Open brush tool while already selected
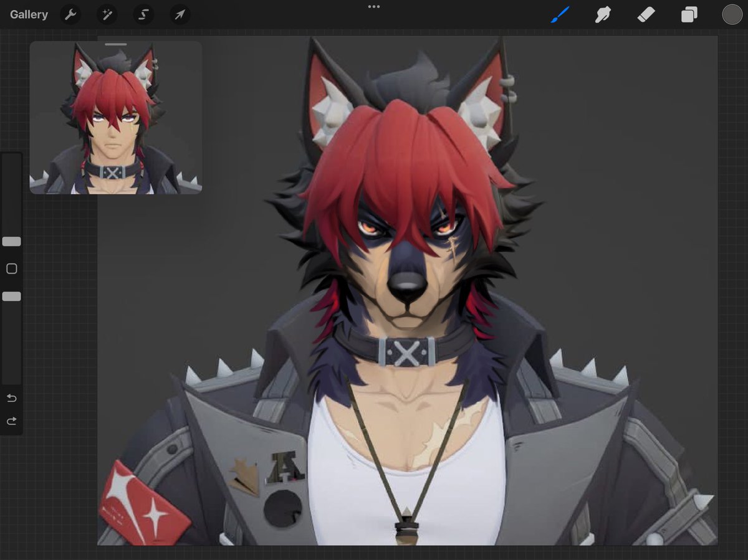 click(560, 14)
